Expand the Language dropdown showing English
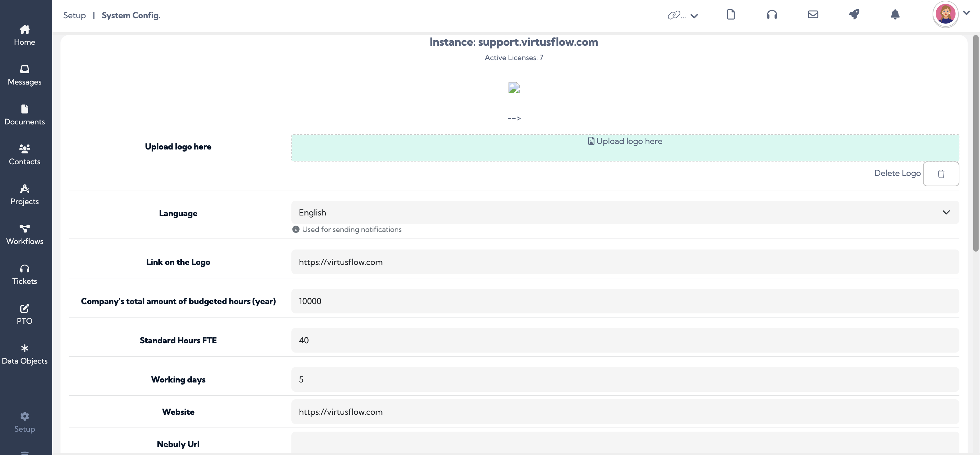Viewport: 980px width, 455px height. [x=625, y=212]
